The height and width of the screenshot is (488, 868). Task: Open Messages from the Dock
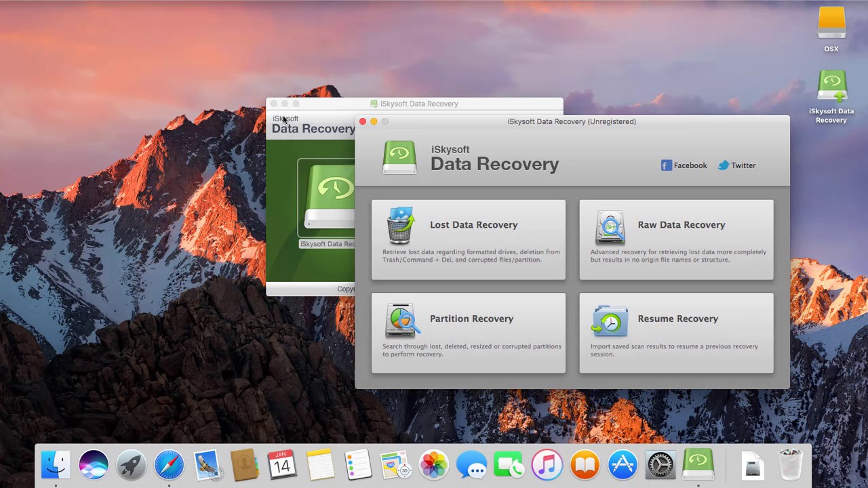pos(471,465)
